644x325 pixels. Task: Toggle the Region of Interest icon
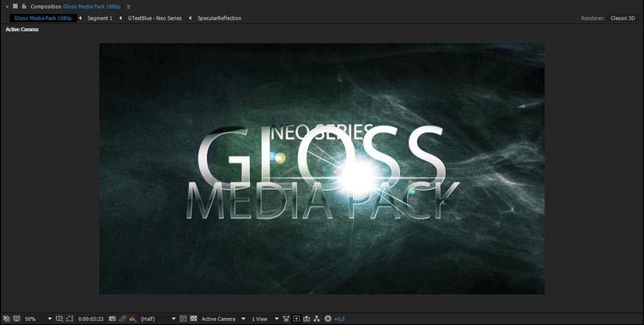[x=183, y=319]
